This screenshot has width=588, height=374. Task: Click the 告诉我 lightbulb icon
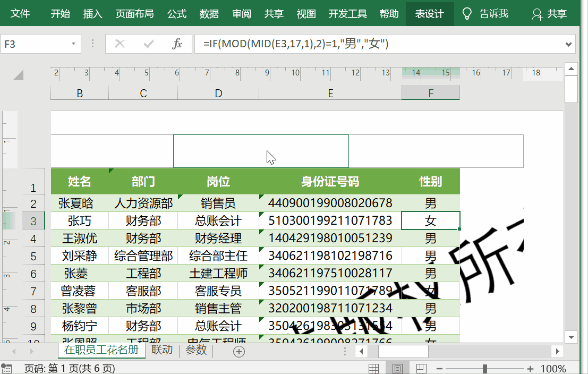pyautogui.click(x=466, y=14)
